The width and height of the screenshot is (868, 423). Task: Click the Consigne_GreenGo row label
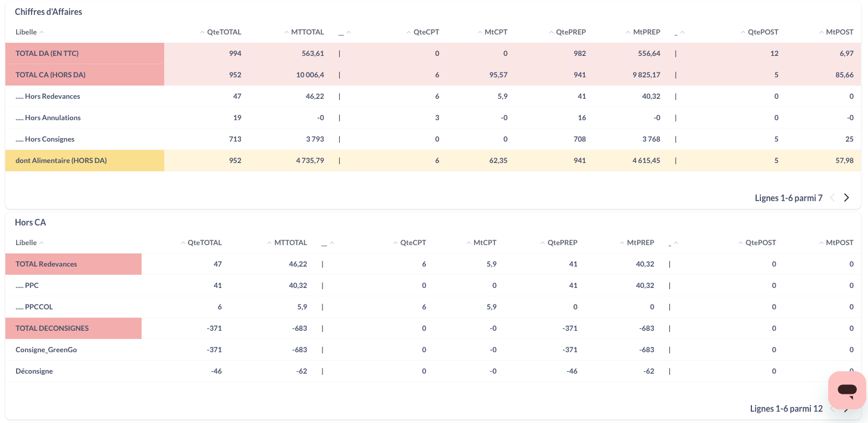pyautogui.click(x=46, y=350)
